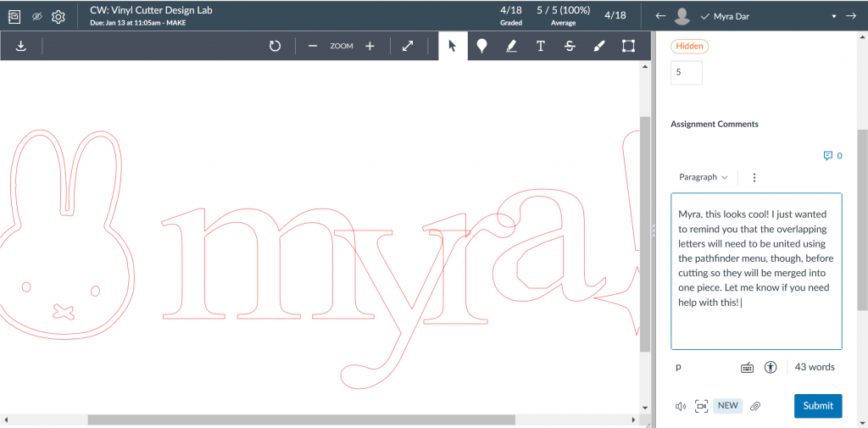Select the pointer tool
Viewport: 868px width, 428px height.
click(x=453, y=46)
